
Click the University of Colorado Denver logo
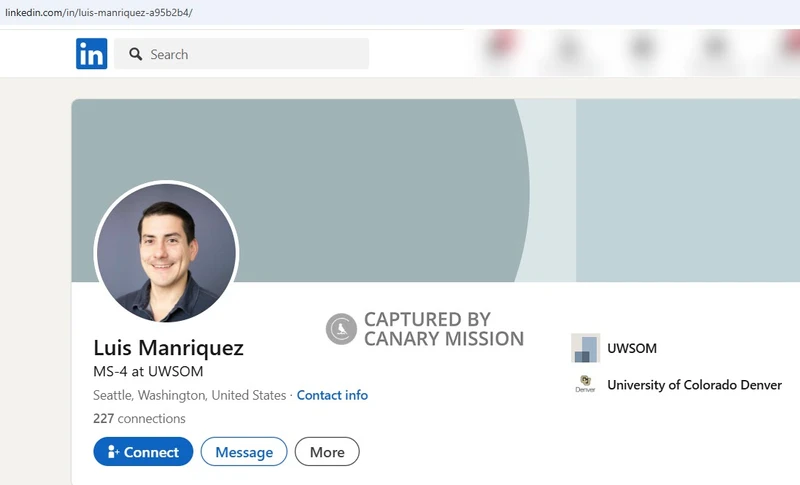[585, 385]
